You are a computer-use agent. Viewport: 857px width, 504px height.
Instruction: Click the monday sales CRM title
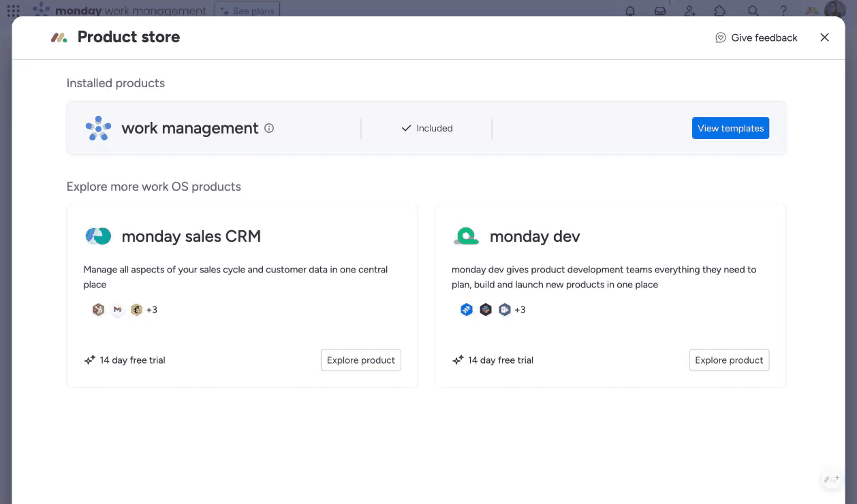coord(191,236)
